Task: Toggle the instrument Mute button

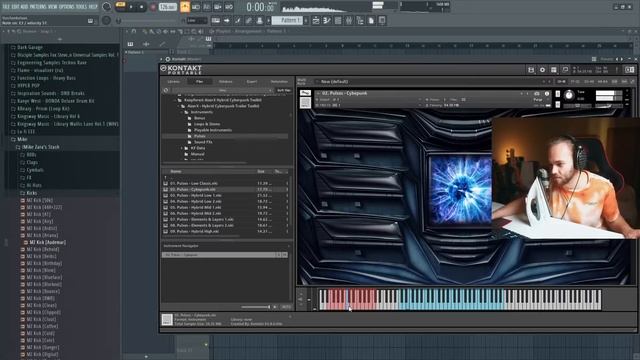Action: coord(558,104)
